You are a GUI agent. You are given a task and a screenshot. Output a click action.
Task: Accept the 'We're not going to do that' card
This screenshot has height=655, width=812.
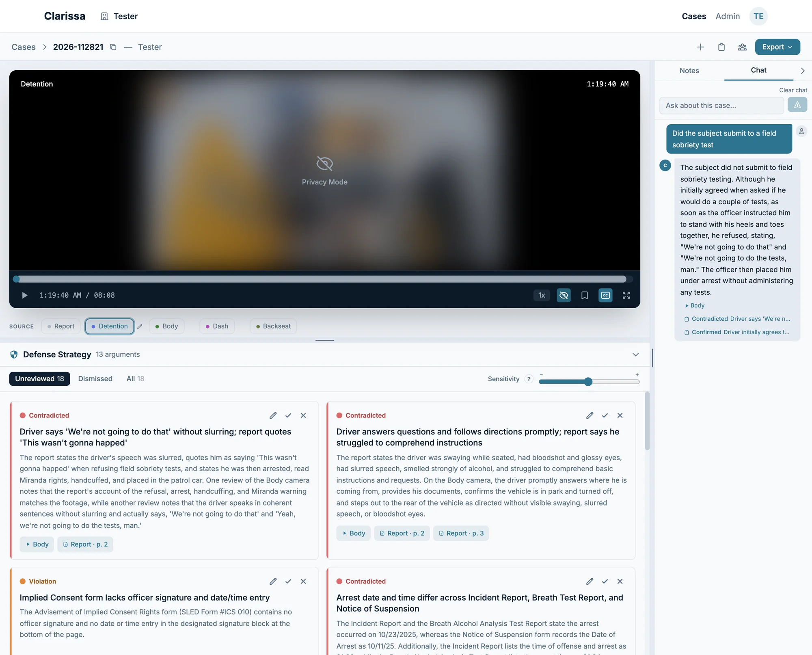point(288,415)
